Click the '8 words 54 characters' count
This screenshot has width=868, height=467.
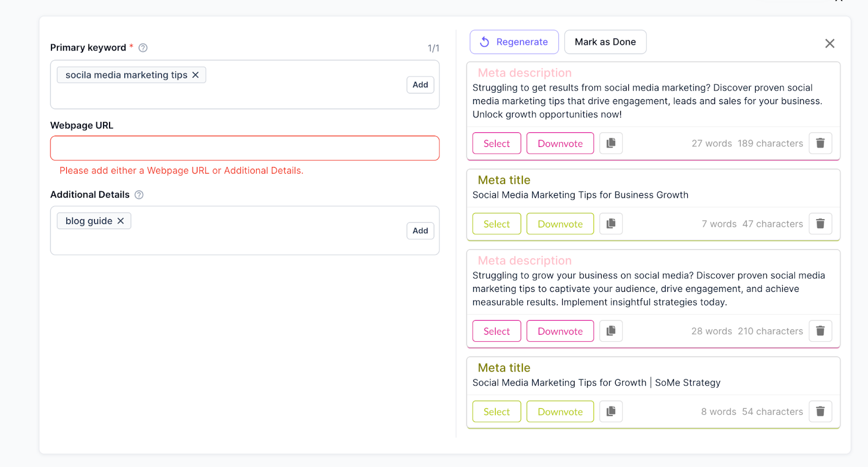click(752, 411)
